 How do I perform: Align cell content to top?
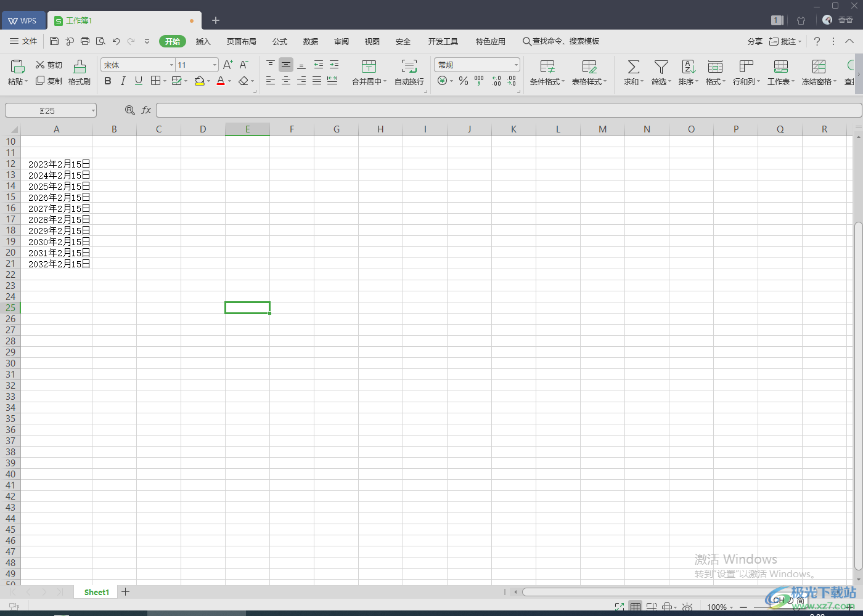click(271, 64)
